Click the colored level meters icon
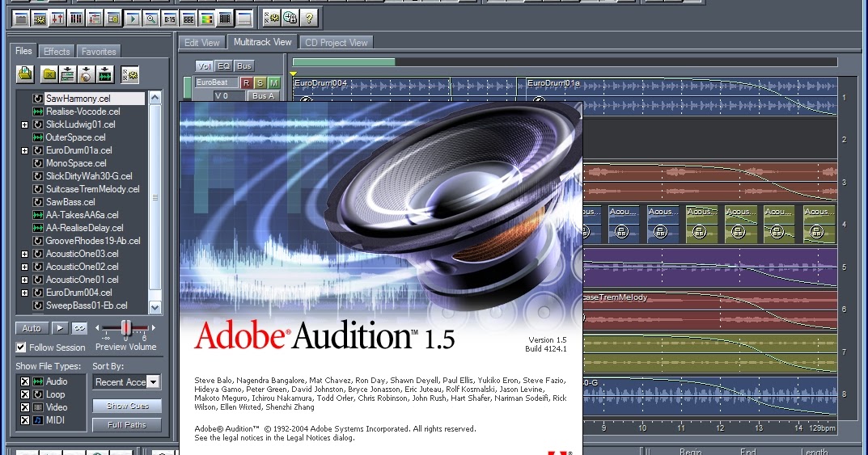Screen dimensions: 868x455 pos(206,19)
